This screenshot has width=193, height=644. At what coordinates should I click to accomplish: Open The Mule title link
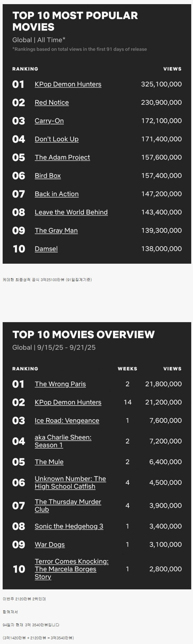pos(49,462)
